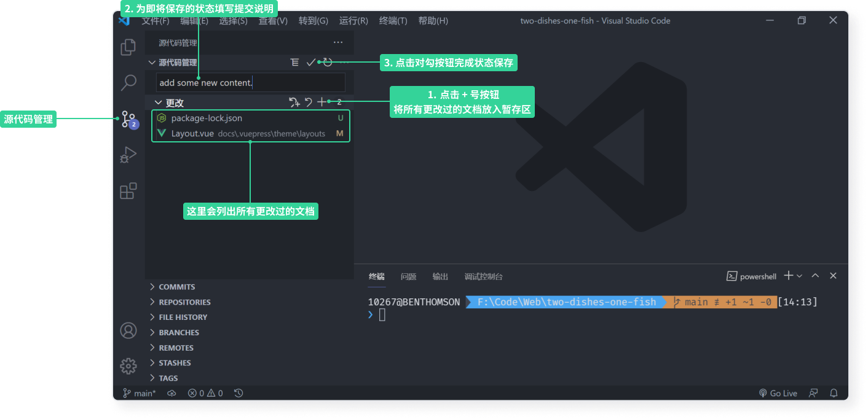Open notifications via the bell icon

[x=834, y=393]
